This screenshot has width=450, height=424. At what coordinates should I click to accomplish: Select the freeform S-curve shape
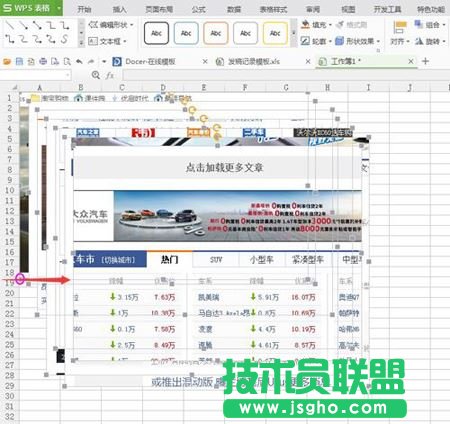click(64, 39)
